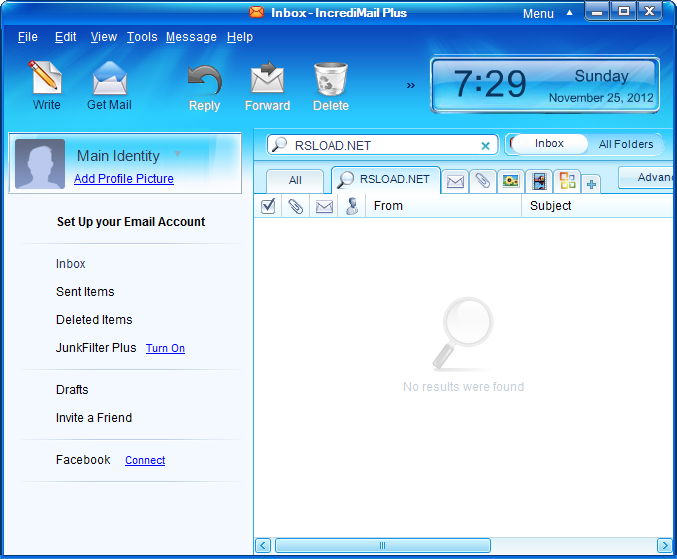This screenshot has height=559, width=677.
Task: Sort by contact person column header
Action: pyautogui.click(x=352, y=206)
